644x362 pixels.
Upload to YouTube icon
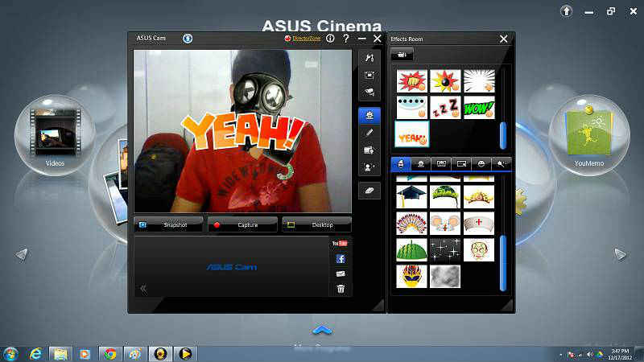point(340,244)
